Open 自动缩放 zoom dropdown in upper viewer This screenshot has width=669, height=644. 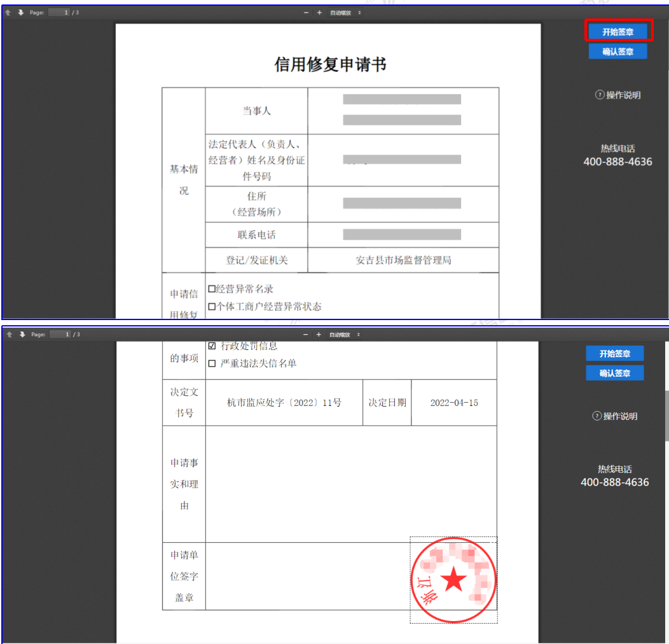click(x=345, y=13)
